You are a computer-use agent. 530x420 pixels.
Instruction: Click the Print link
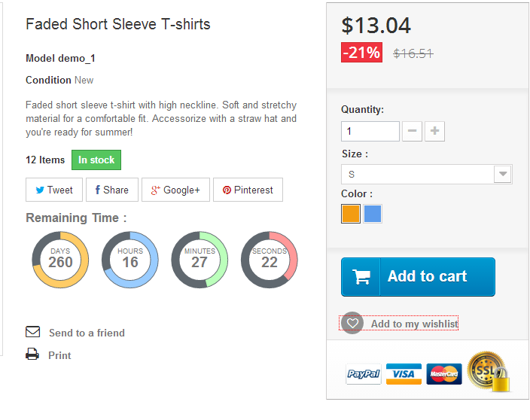(59, 355)
